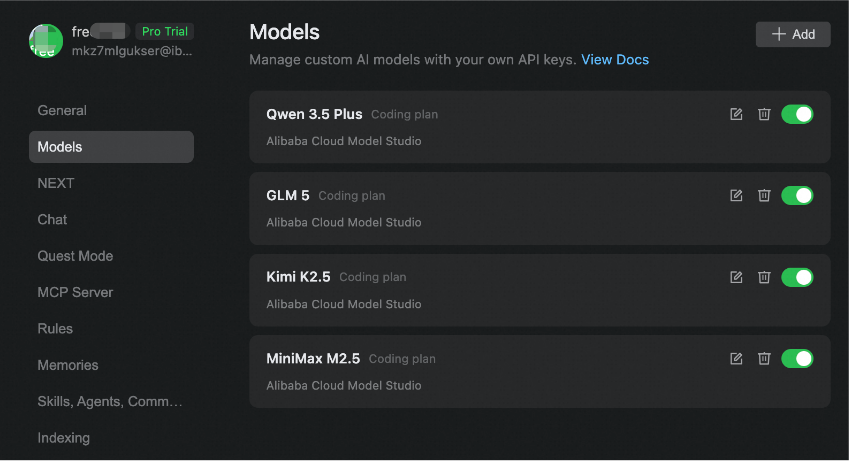Click Coding plan label beside Kimi K2.5
This screenshot has height=461, width=849.
click(373, 277)
